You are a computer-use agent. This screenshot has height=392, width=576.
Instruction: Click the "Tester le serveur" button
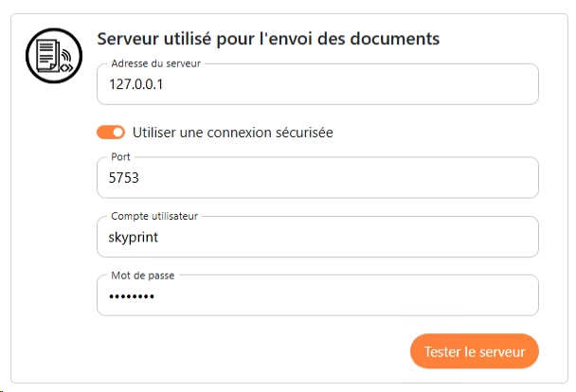coord(474,351)
